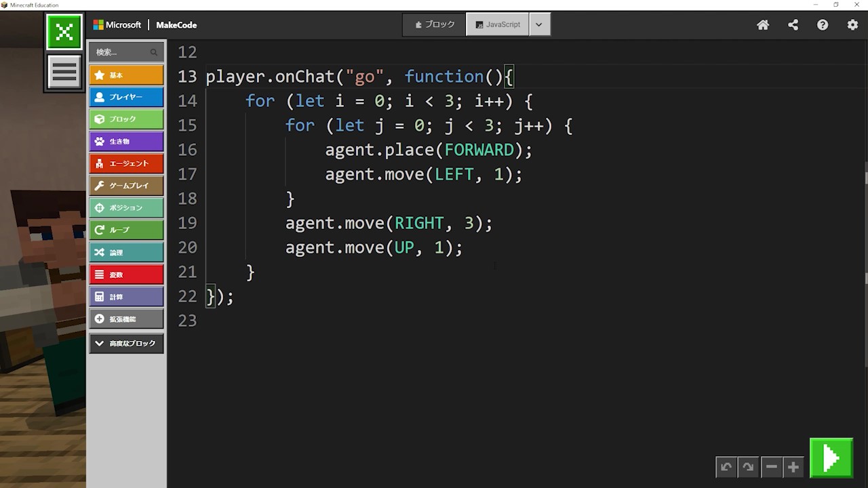Zoom in with the plus button
The image size is (868, 488).
coord(793,467)
